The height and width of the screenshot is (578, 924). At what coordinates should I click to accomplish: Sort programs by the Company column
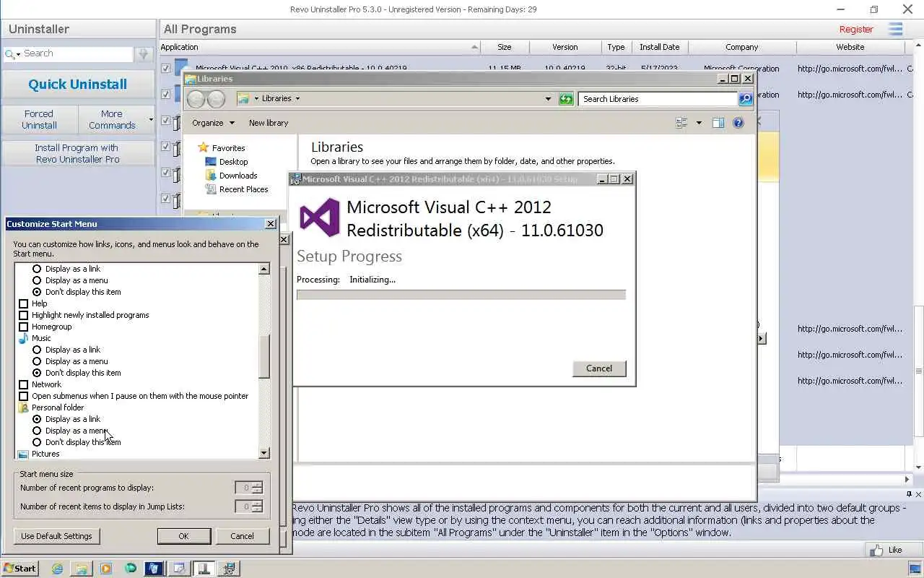pyautogui.click(x=742, y=47)
